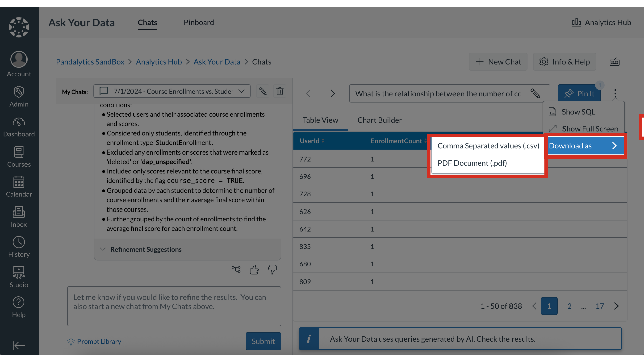
Task: Select UserId cell 642
Action: (305, 229)
